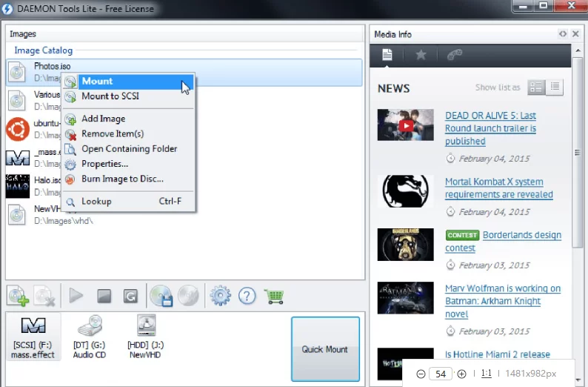Screen dimensions: 588x387
Task: Select the Various image disc icon
Action: click(x=17, y=101)
